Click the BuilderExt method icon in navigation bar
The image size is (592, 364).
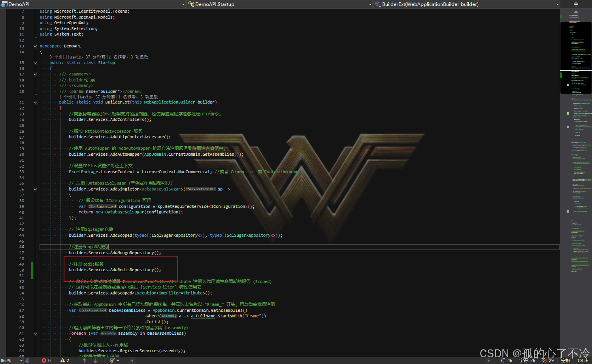click(378, 4)
